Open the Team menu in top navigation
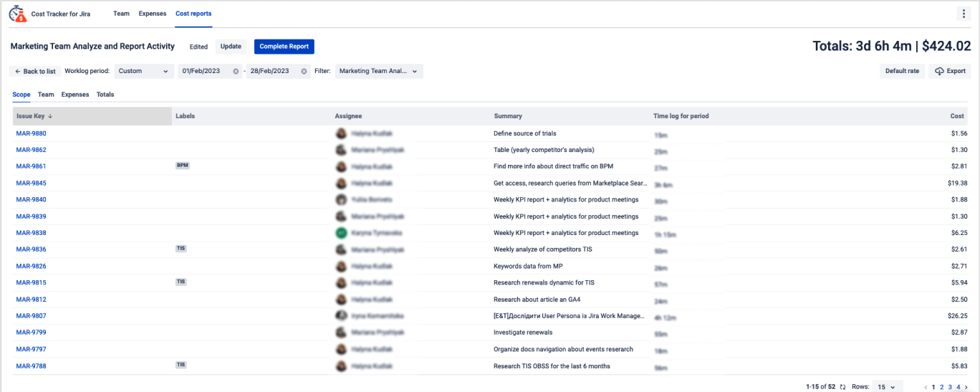 [x=121, y=14]
